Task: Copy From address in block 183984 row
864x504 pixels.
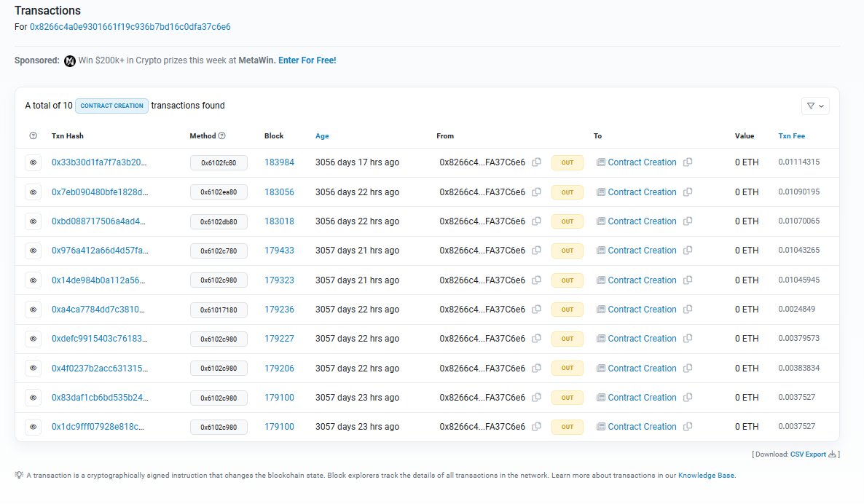Action: [536, 162]
